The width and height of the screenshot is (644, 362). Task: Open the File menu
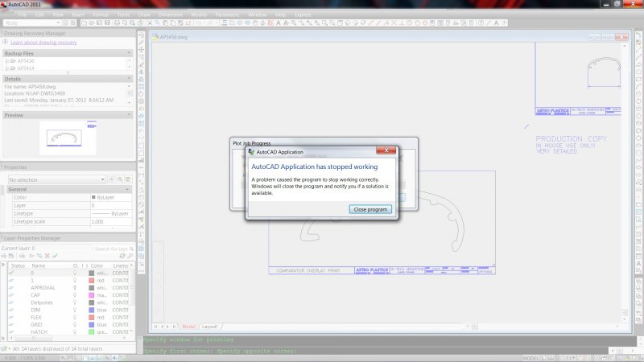23,14
